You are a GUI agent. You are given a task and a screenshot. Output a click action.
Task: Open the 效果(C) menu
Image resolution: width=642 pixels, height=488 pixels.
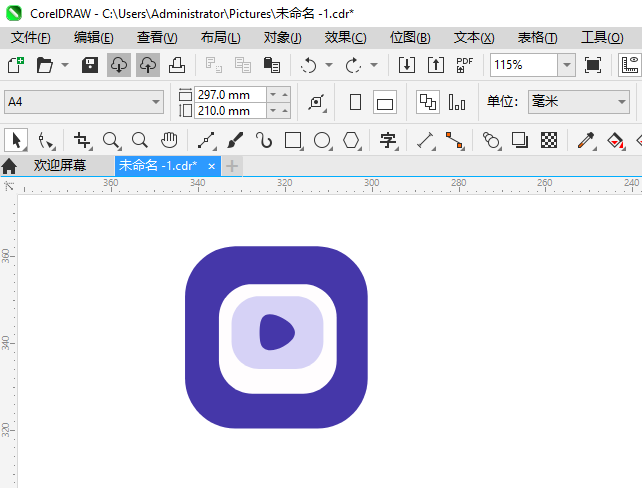[346, 38]
